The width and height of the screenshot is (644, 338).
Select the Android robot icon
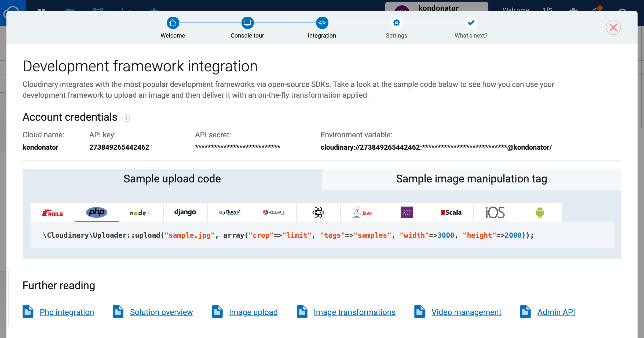[540, 212]
